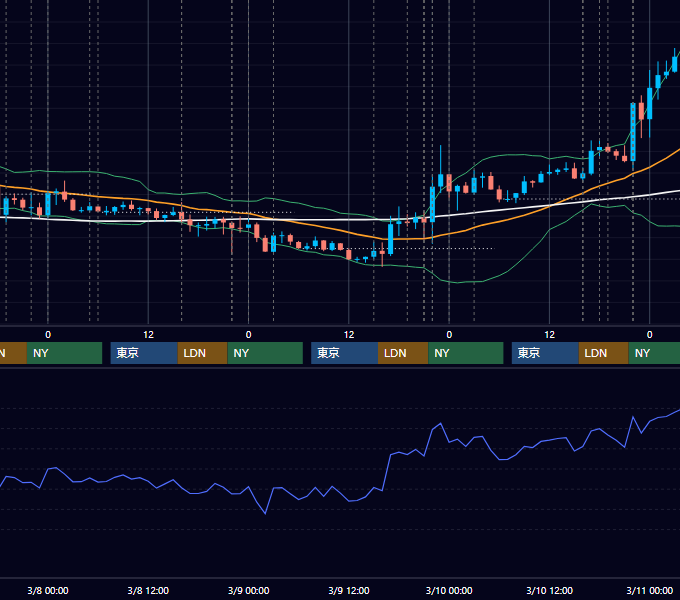Click the 3/8 00:00 date label

click(48, 590)
